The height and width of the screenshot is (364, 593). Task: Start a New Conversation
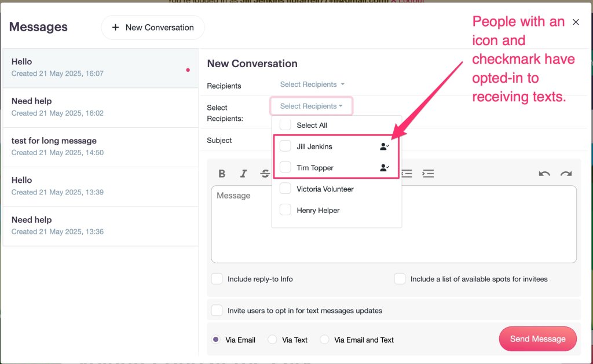coord(152,27)
